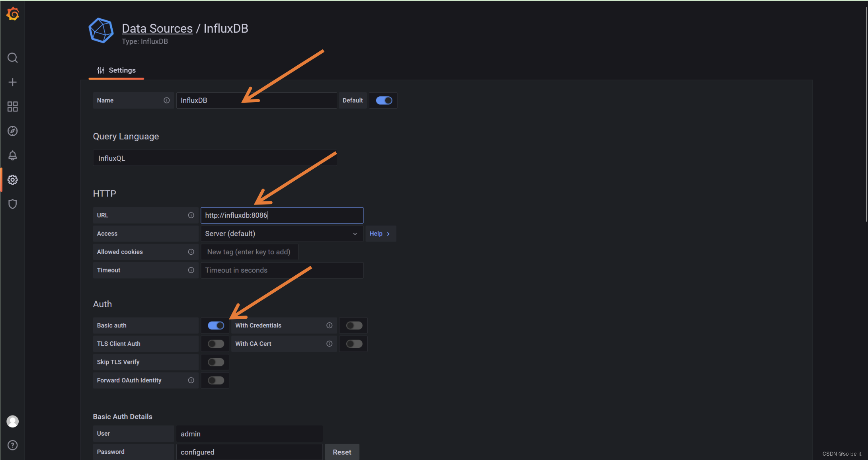Open the search icon in sidebar

(13, 58)
